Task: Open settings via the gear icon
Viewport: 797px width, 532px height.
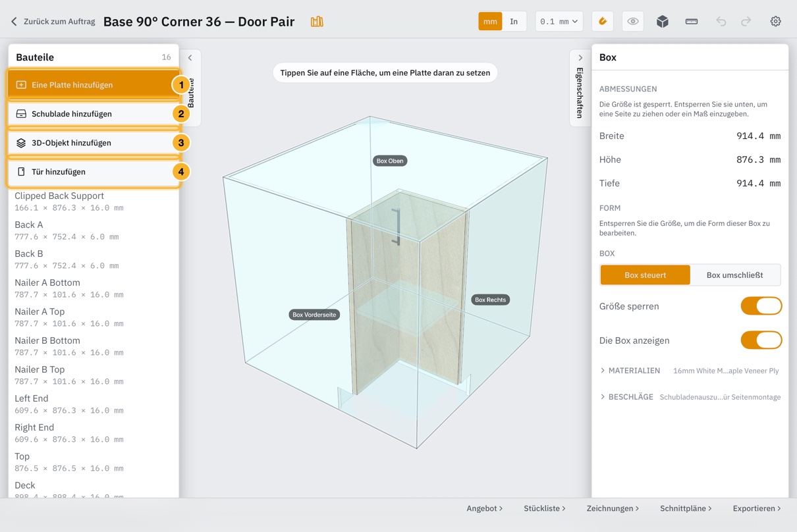Action: [x=776, y=22]
